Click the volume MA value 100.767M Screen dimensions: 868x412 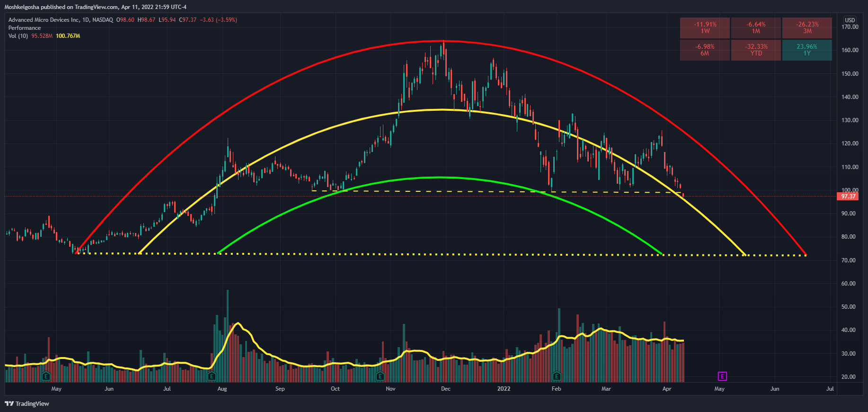68,36
